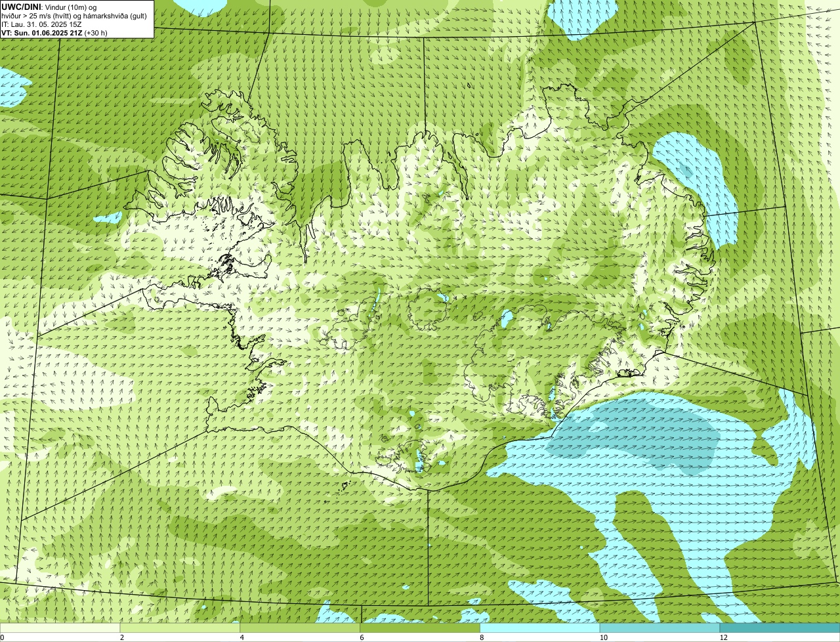Viewport: 840px width, 642px height.
Task: Click the 2–4 m/s light green legend swatch
Action: click(180, 628)
